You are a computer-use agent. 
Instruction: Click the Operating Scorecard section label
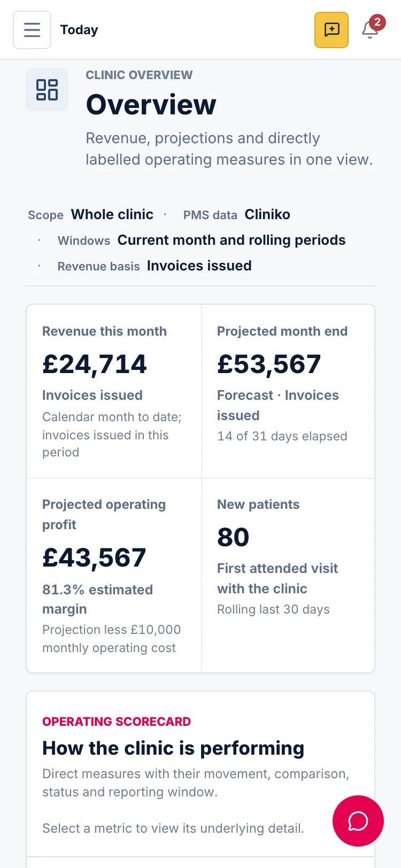117,722
